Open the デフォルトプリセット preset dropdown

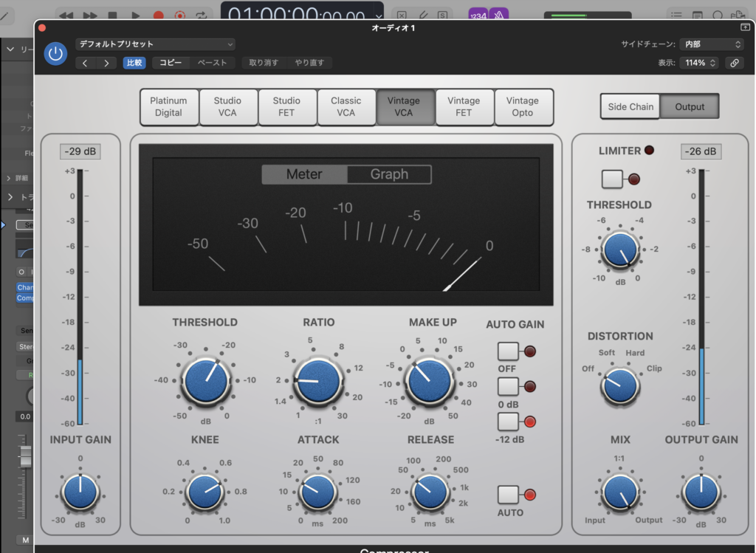[x=155, y=44]
